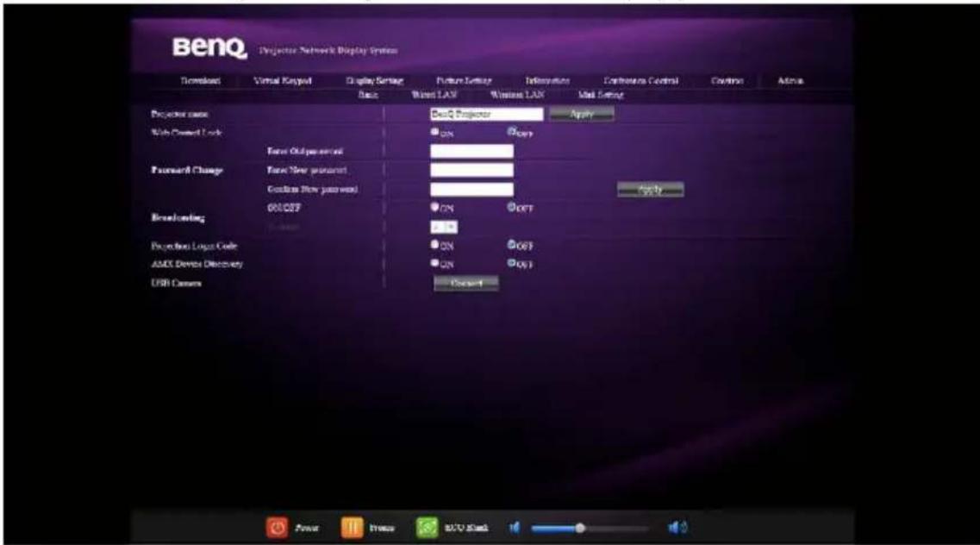Click the Projector name input field
Screen dimensions: 980x545
pos(487,115)
